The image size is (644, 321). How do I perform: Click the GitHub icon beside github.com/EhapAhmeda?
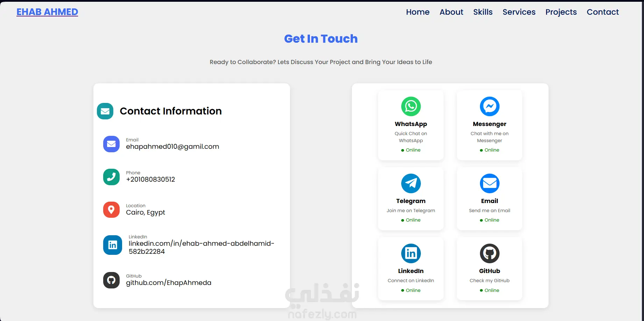[x=111, y=280]
